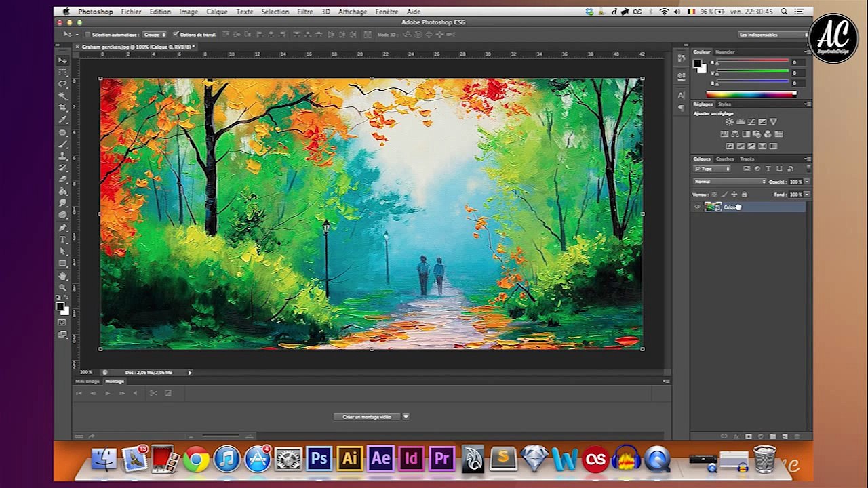Toggle type layer filter button
This screenshot has height=488, width=868.
768,169
